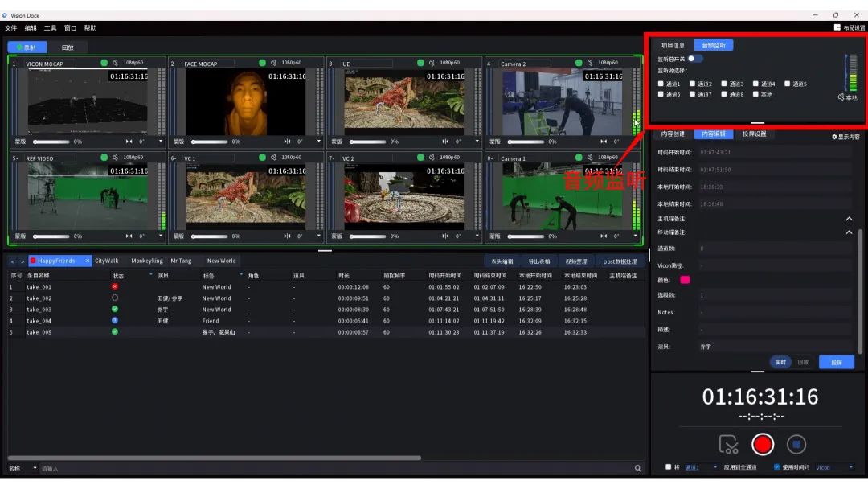Click red failed status icon of take_001
The height and width of the screenshot is (489, 868).
tap(115, 286)
